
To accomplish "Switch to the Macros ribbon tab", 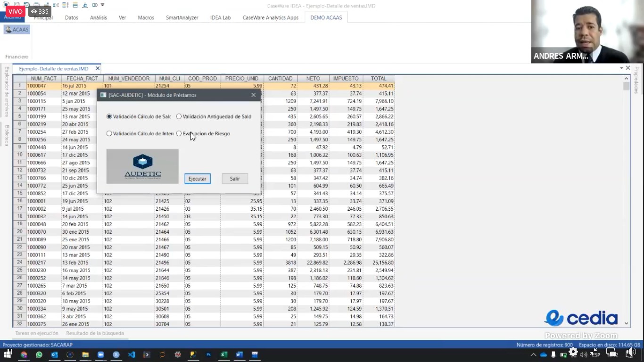I will 146,17.
